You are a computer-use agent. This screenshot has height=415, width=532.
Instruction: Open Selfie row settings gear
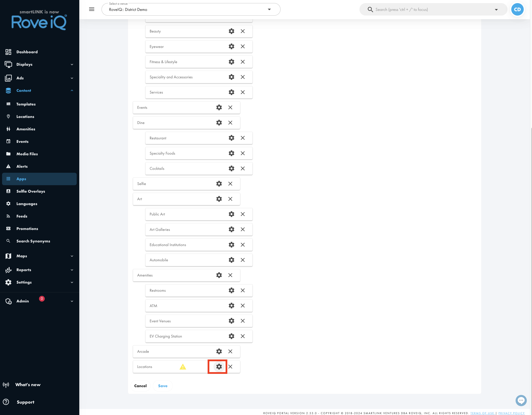click(219, 184)
